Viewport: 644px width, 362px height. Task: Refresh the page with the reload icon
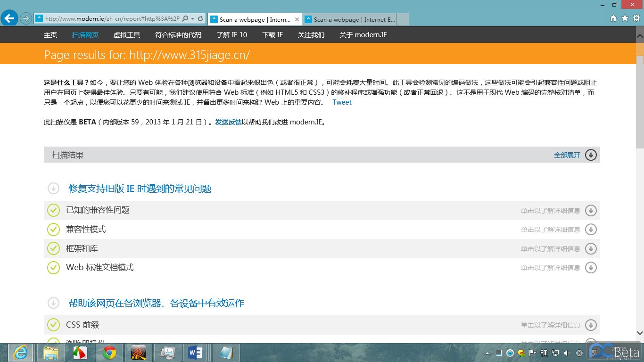pyautogui.click(x=200, y=19)
